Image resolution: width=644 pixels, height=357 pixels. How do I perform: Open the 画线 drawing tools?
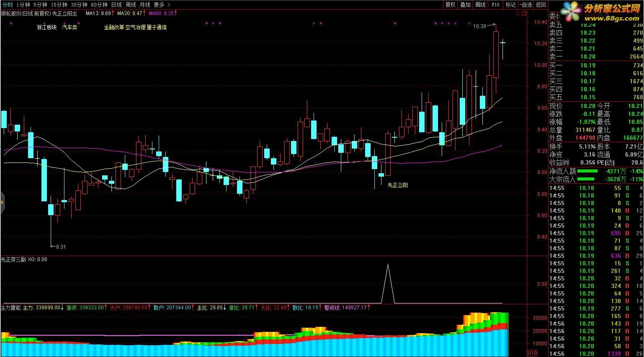(480, 5)
